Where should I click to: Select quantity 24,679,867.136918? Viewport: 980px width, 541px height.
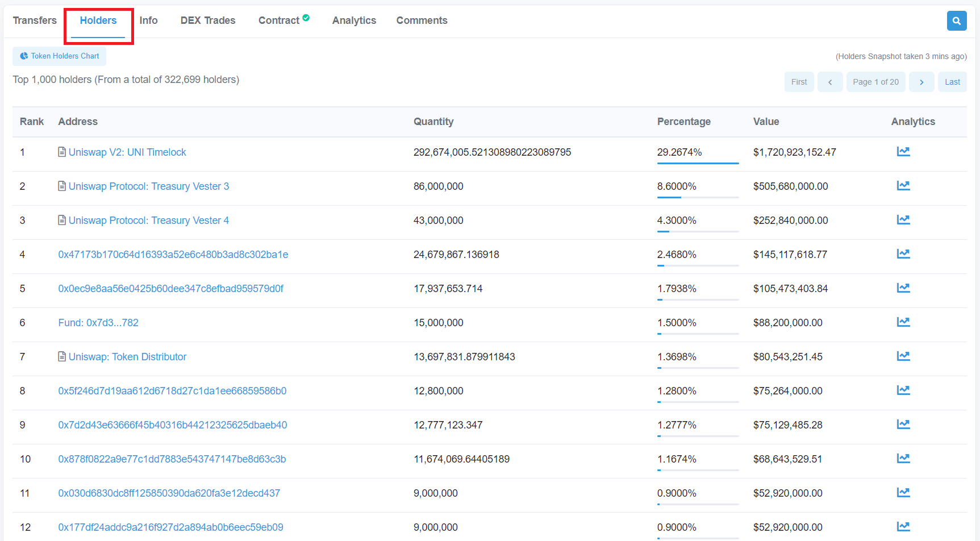456,255
